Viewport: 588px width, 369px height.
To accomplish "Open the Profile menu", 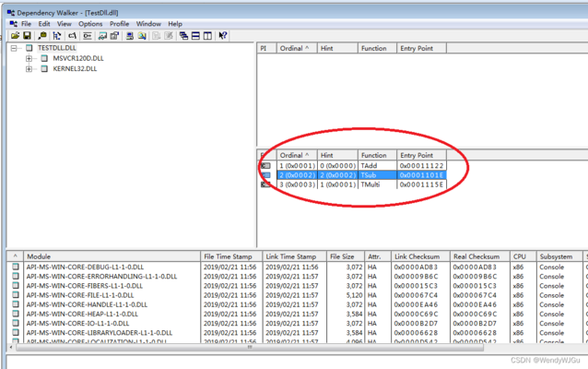I will click(119, 23).
